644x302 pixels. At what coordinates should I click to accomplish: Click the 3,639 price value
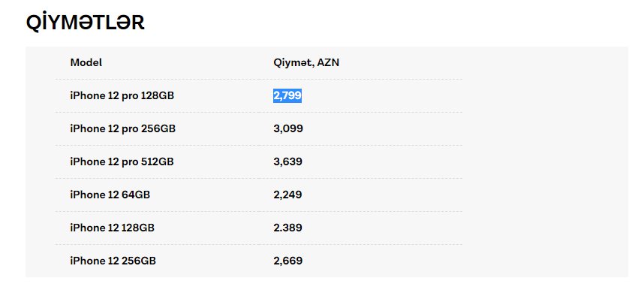(288, 162)
